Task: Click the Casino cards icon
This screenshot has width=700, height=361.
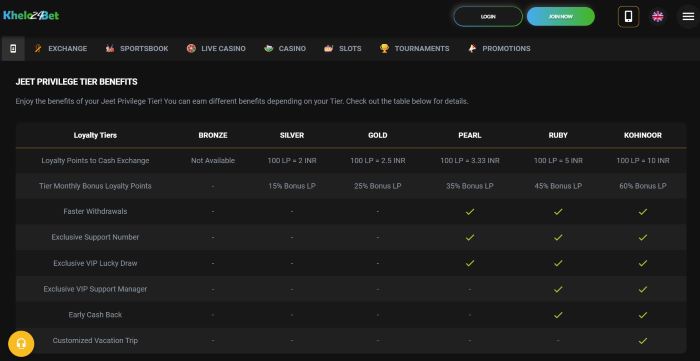Action: click(269, 49)
